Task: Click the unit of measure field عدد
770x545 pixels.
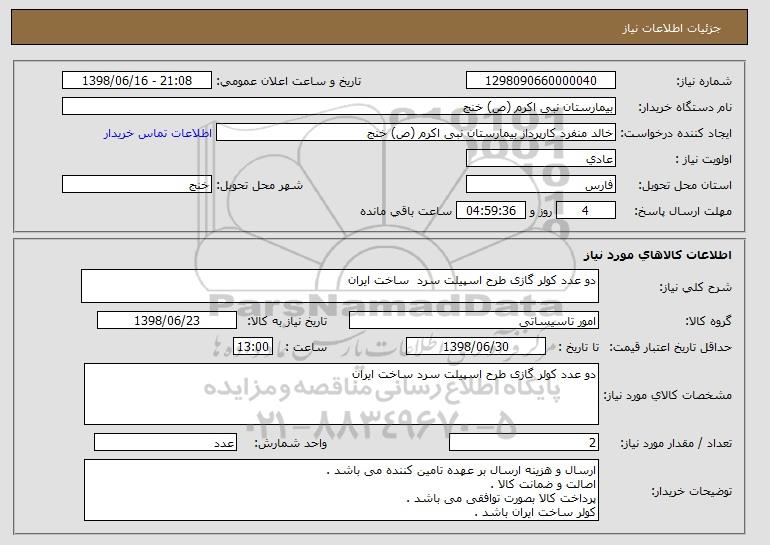Action: 165,442
